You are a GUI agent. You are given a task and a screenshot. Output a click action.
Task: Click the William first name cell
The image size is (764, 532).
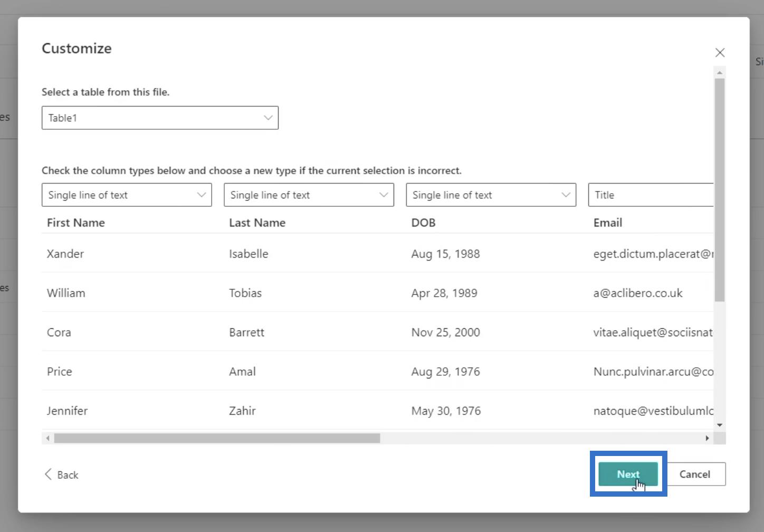(x=66, y=293)
